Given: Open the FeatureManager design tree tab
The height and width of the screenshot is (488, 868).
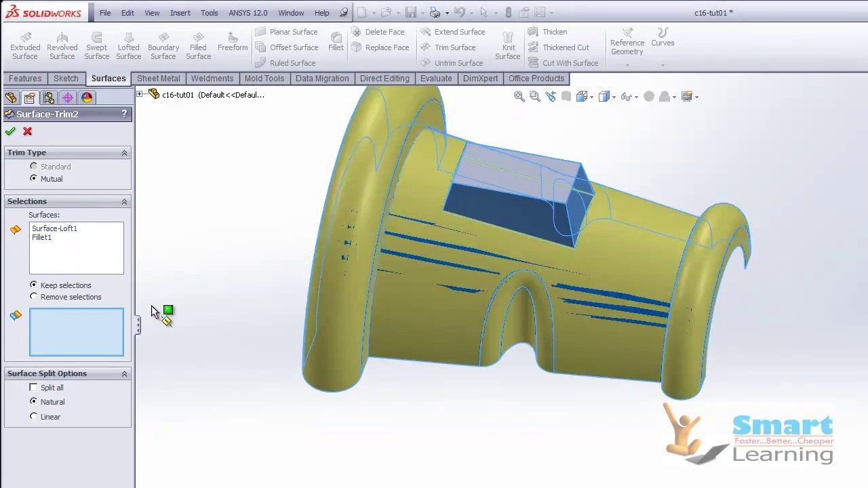Looking at the screenshot, I should [11, 98].
